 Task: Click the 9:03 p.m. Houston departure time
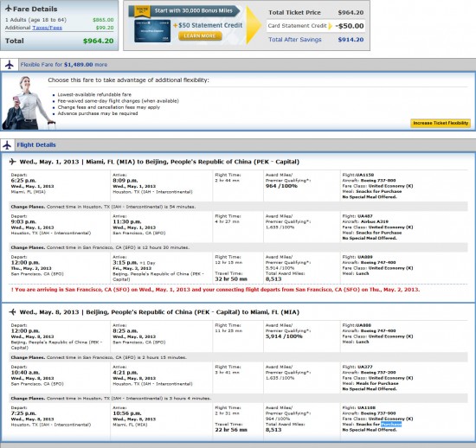coord(23,221)
